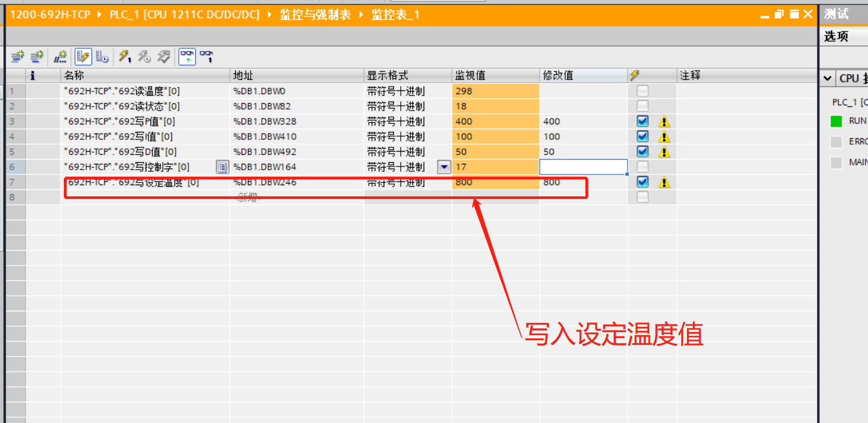868x423 pixels.
Task: Open breadcrumb arrow after 1200-692H-TCP
Action: tap(100, 14)
